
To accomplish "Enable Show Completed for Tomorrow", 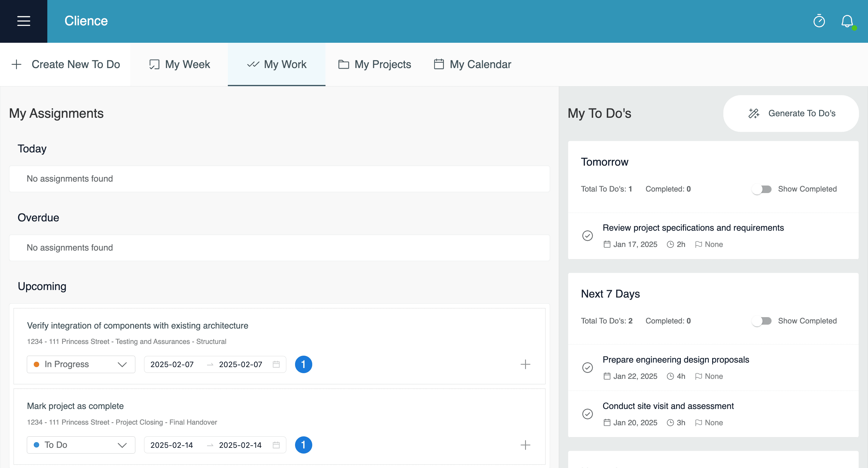I will click(x=762, y=189).
